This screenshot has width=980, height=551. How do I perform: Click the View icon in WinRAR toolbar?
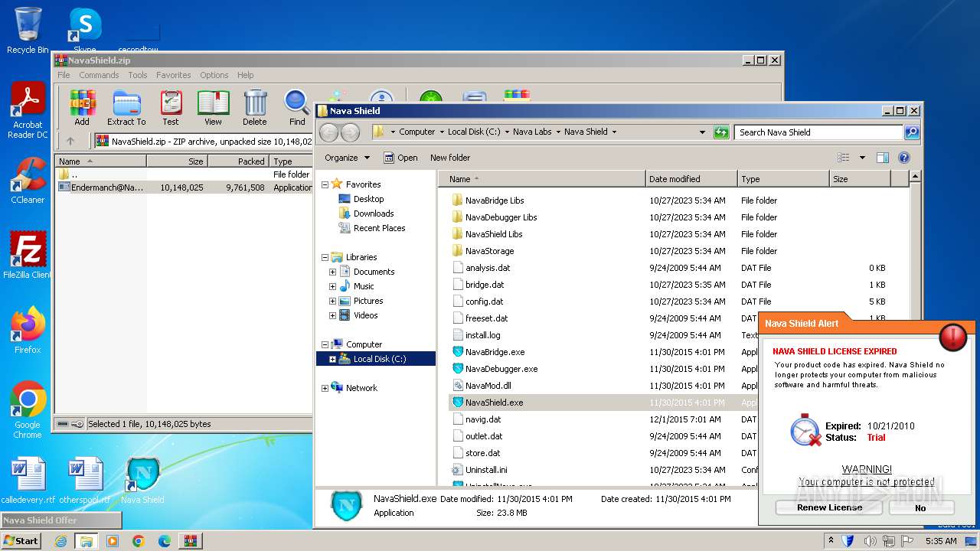pyautogui.click(x=213, y=108)
